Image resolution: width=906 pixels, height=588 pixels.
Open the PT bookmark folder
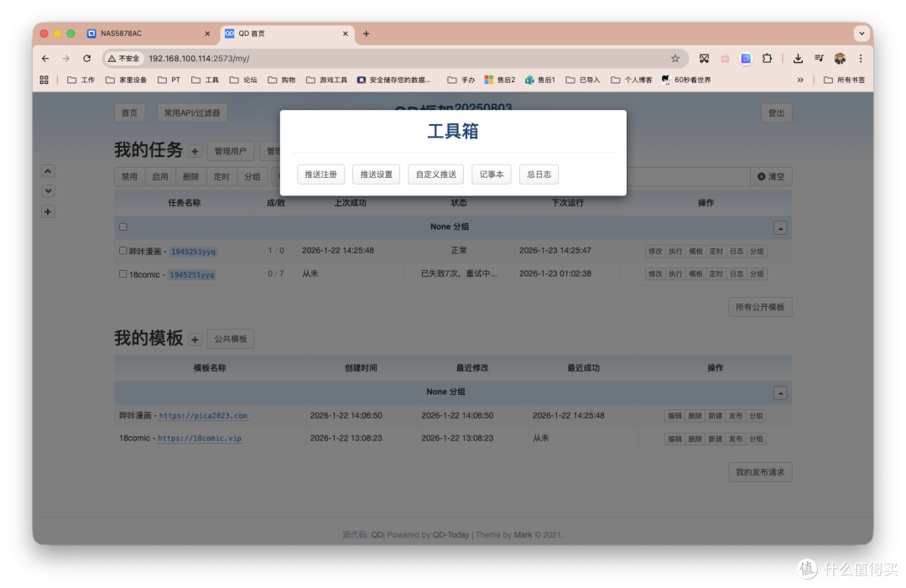[x=169, y=80]
